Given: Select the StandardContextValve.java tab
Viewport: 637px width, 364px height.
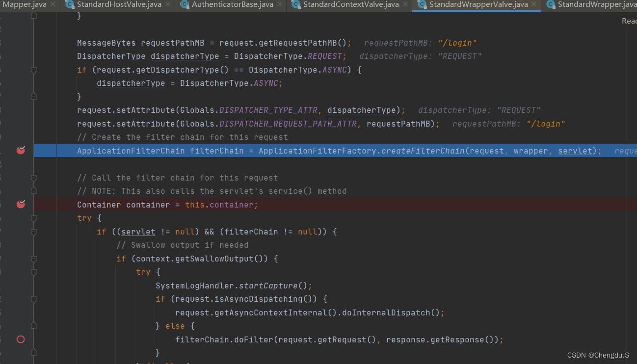Looking at the screenshot, I should [351, 5].
